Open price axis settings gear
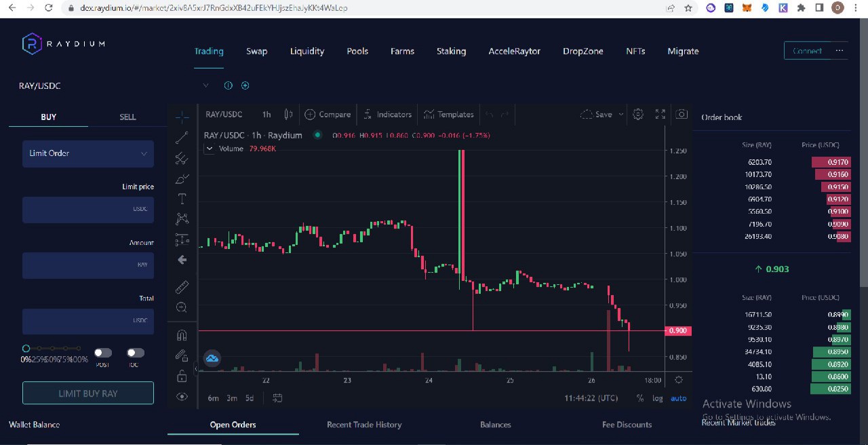The width and height of the screenshot is (868, 445). click(x=679, y=380)
